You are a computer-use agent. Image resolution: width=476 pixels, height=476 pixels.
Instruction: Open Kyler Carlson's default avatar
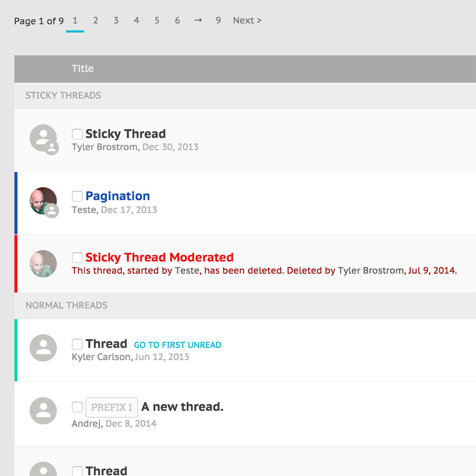(x=43, y=348)
